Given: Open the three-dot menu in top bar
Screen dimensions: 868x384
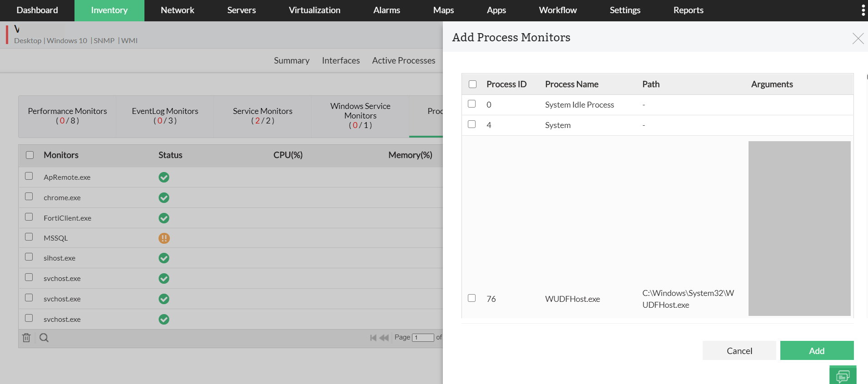Looking at the screenshot, I should coord(863,10).
